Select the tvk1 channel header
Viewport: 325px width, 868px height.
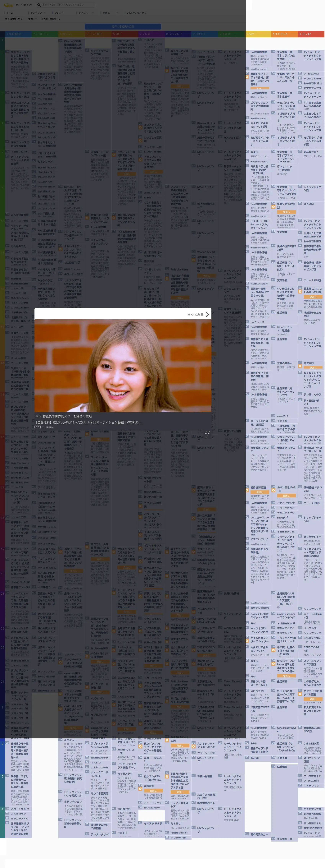point(258,34)
